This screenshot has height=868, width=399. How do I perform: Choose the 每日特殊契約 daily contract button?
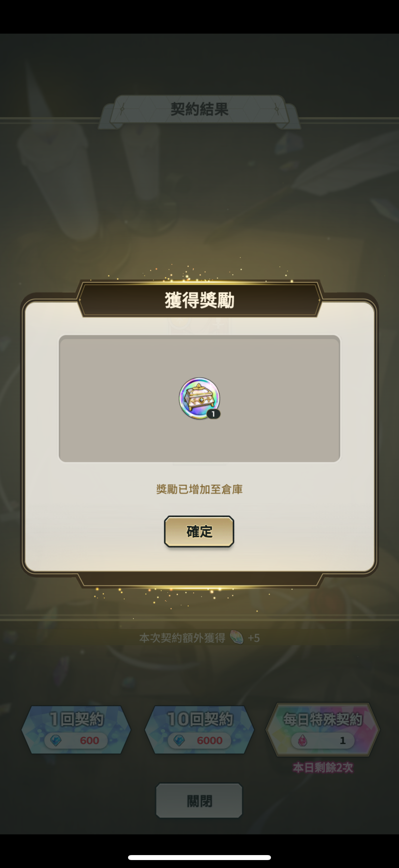(x=323, y=730)
